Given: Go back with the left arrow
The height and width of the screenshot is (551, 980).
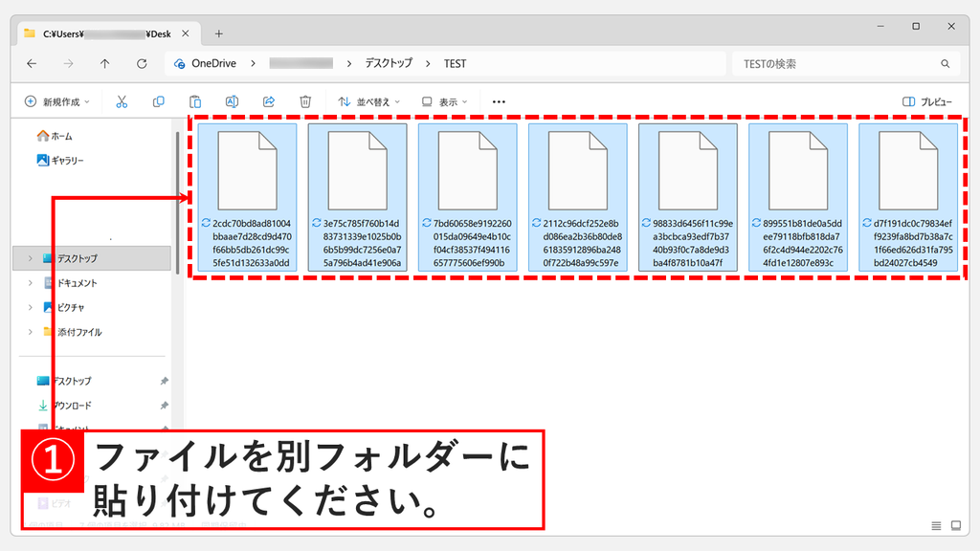Looking at the screenshot, I should (32, 64).
